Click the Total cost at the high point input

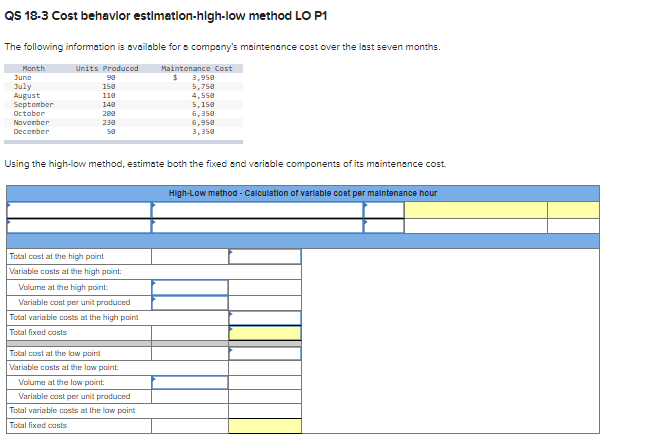coord(265,257)
